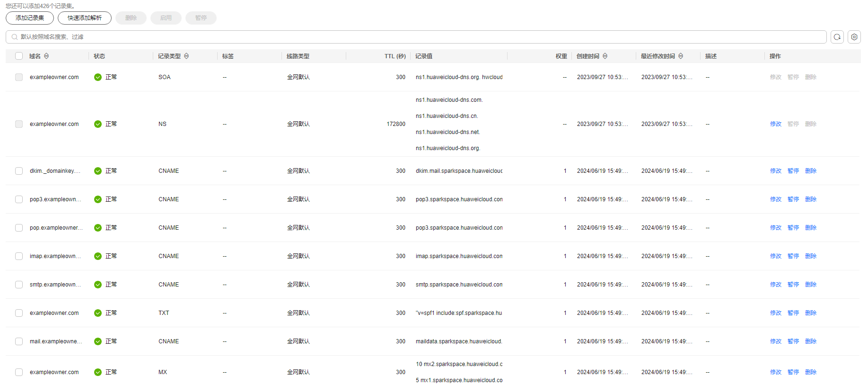The width and height of the screenshot is (868, 385).
Task: Click ns1.huaweicloud-dns.org. NS record value
Action: [448, 148]
